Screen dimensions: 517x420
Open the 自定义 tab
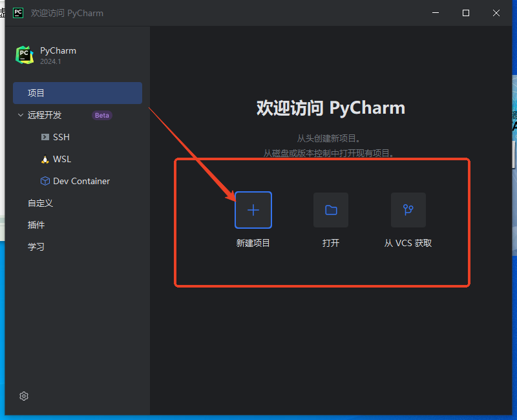coord(40,203)
